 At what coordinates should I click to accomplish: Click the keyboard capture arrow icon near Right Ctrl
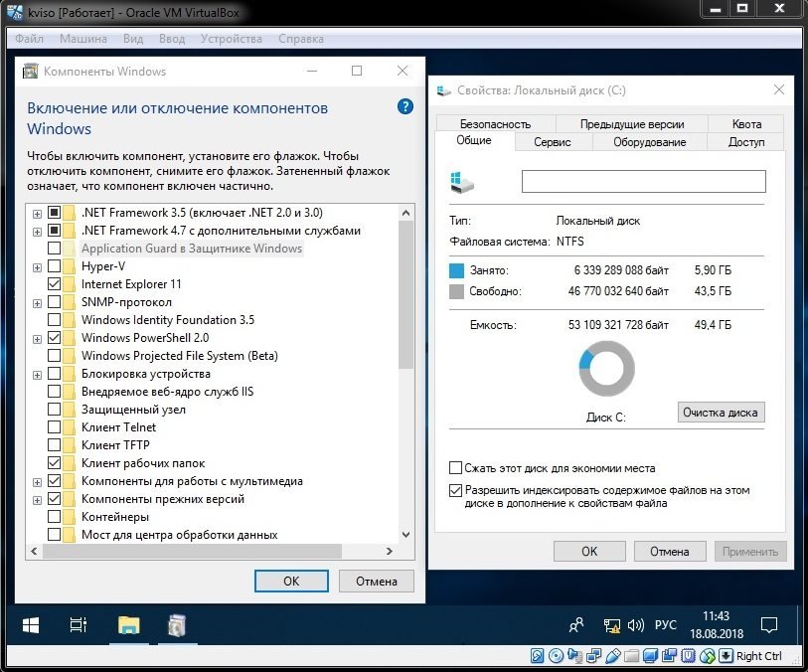pos(726,655)
